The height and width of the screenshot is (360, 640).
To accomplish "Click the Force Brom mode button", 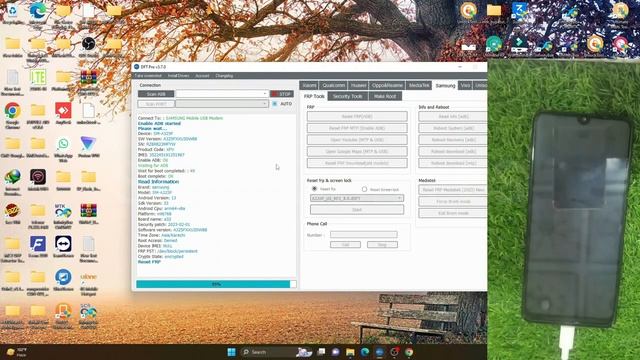I will pyautogui.click(x=453, y=202).
